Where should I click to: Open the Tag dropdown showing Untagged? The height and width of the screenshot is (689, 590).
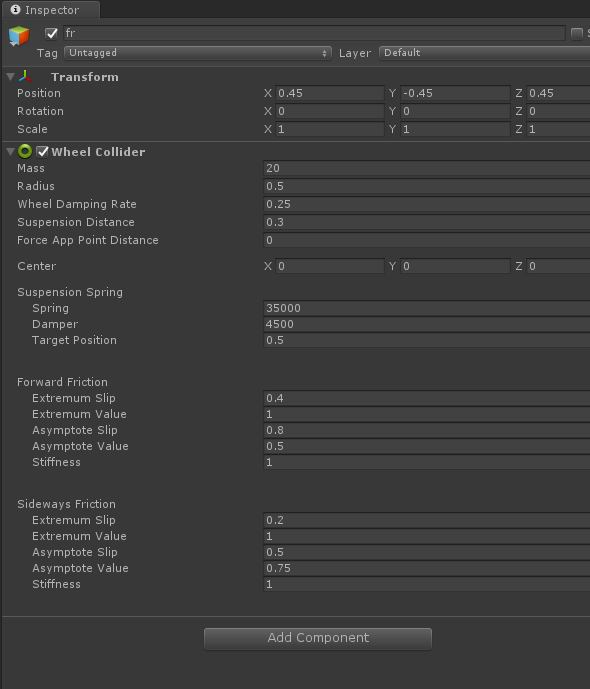pos(198,53)
